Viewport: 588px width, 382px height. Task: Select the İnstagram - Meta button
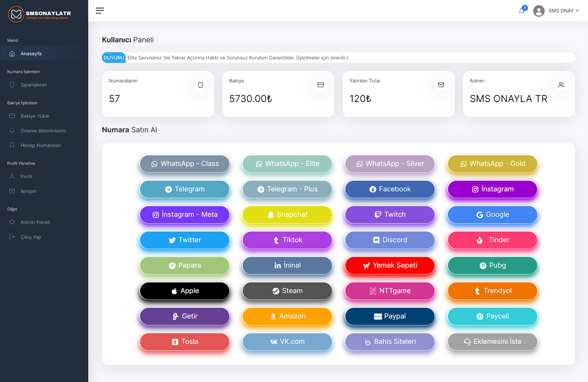pos(184,215)
